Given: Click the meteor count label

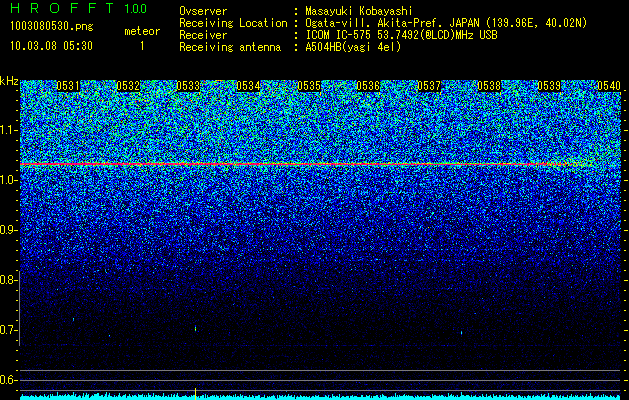Looking at the screenshot, I should click(142, 31).
